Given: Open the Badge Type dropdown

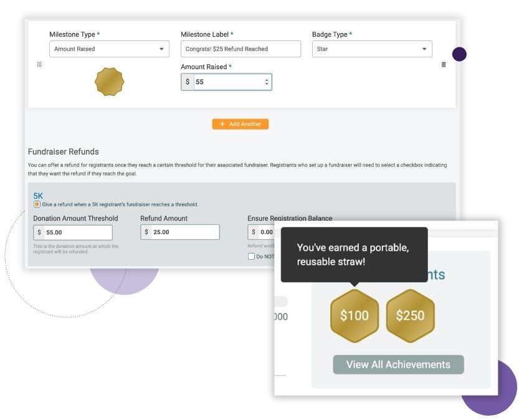Looking at the screenshot, I should coord(372,49).
